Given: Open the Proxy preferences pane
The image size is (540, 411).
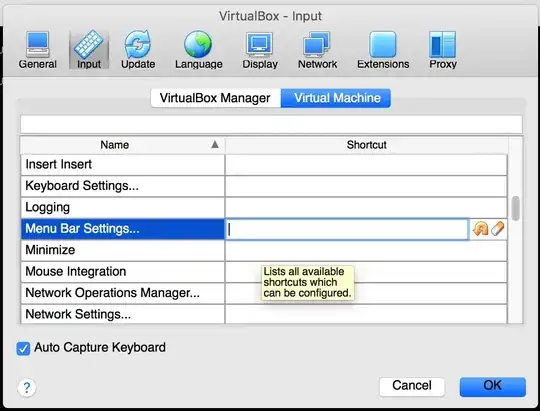Looking at the screenshot, I should click(x=443, y=50).
